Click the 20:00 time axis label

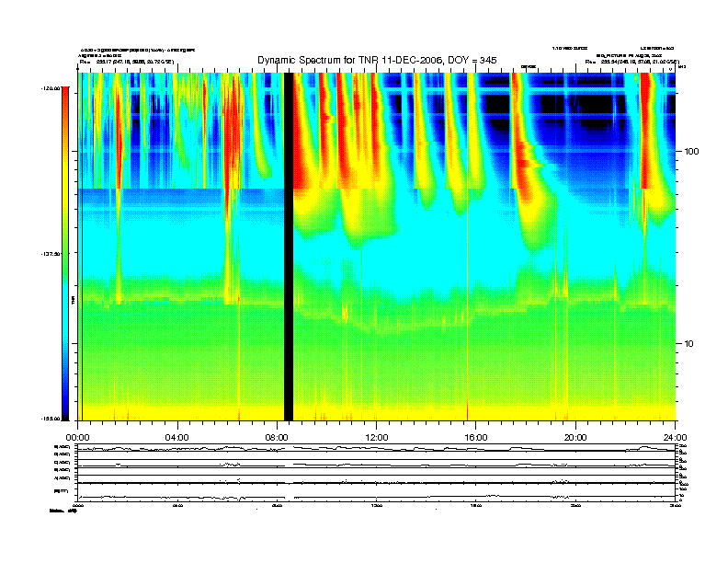[x=575, y=438]
